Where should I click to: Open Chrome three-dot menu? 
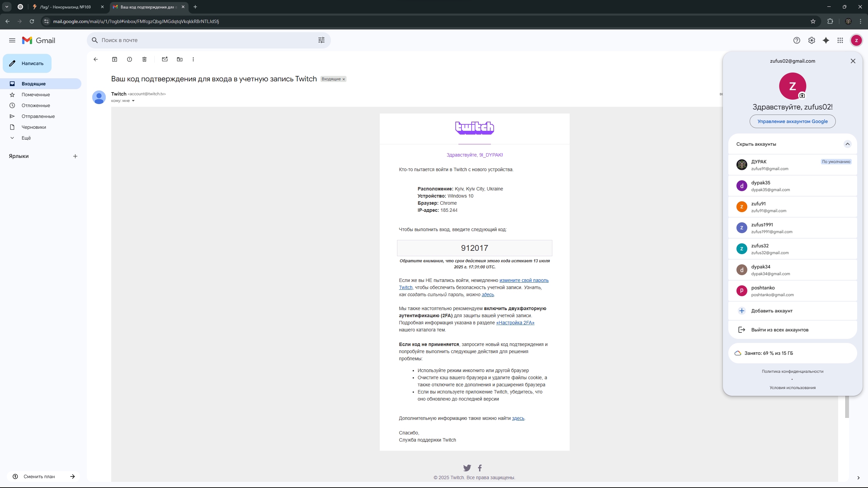coord(861,21)
